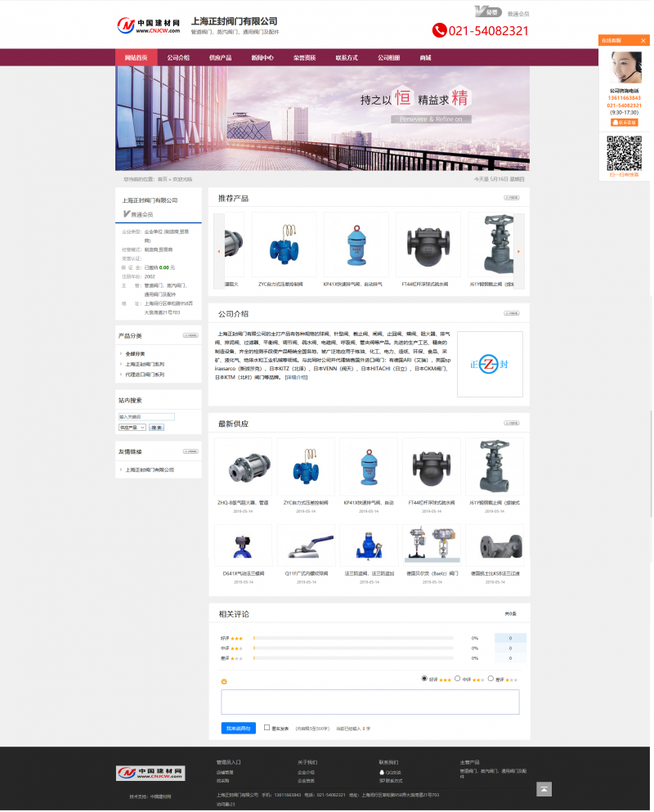Select the 新闻中心 nav item
This screenshot has height=812, width=654.
click(262, 57)
